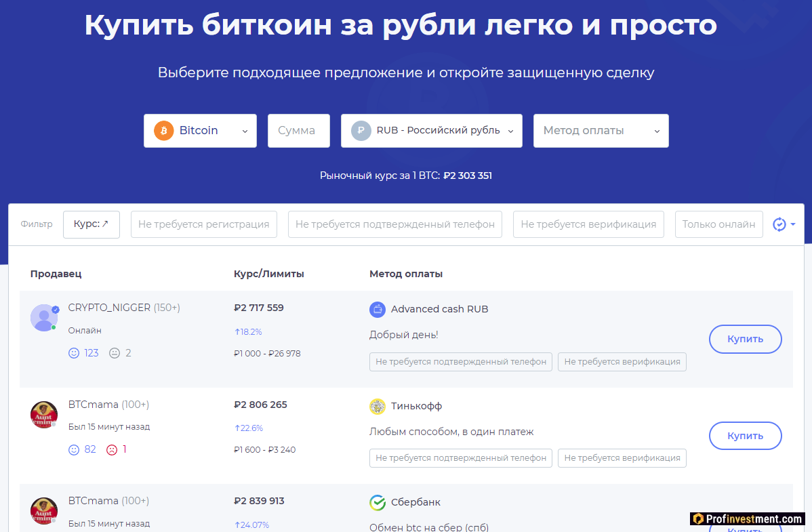
Task: Open BTCmama seller profile in Тинькофф offer
Action: [94, 405]
